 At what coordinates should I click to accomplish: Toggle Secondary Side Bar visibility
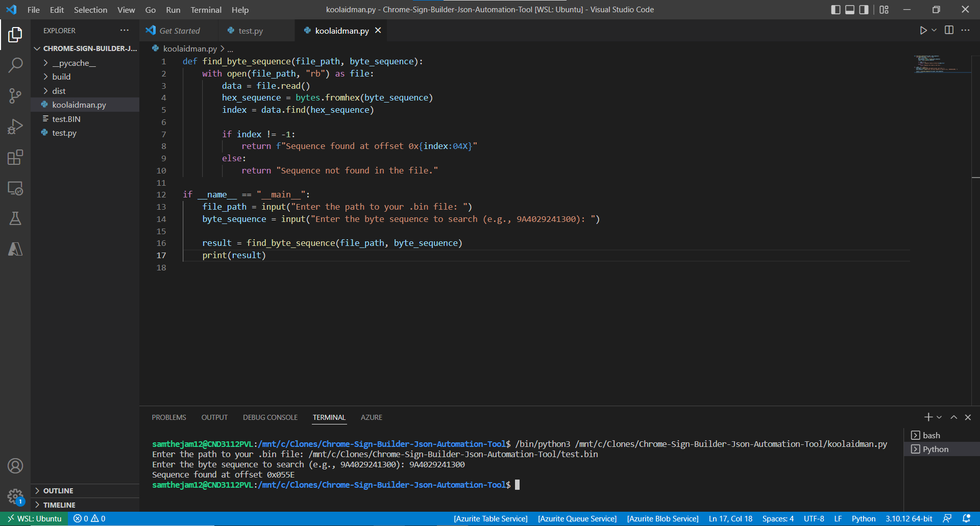[x=864, y=10]
